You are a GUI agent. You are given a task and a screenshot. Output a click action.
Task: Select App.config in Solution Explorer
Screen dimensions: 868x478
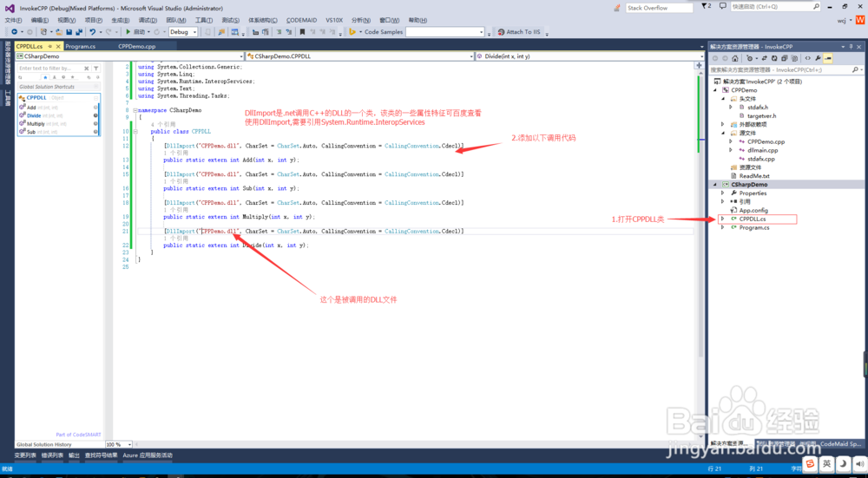[x=753, y=210]
